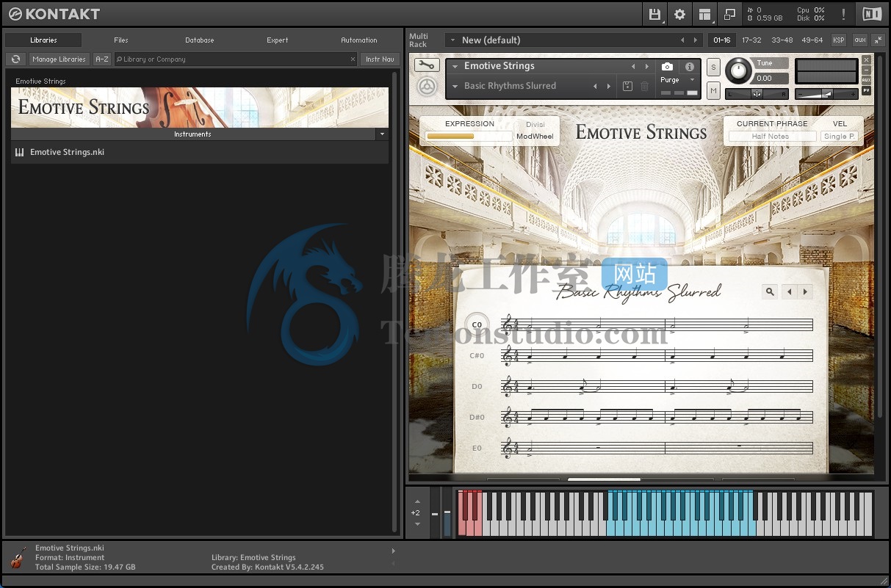Go to next snapshot of Basic Rhythms Slurred

[x=608, y=87]
